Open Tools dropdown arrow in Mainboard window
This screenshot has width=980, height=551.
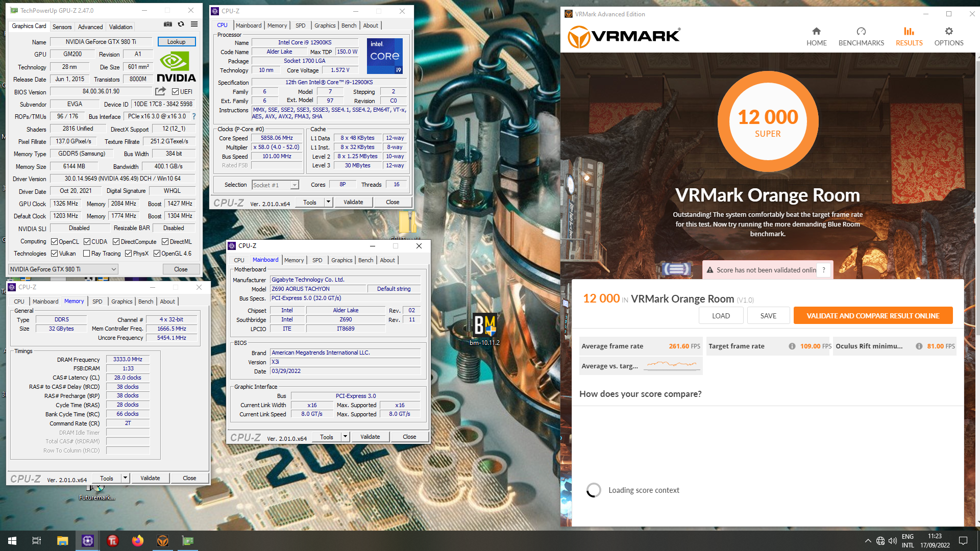tap(345, 437)
